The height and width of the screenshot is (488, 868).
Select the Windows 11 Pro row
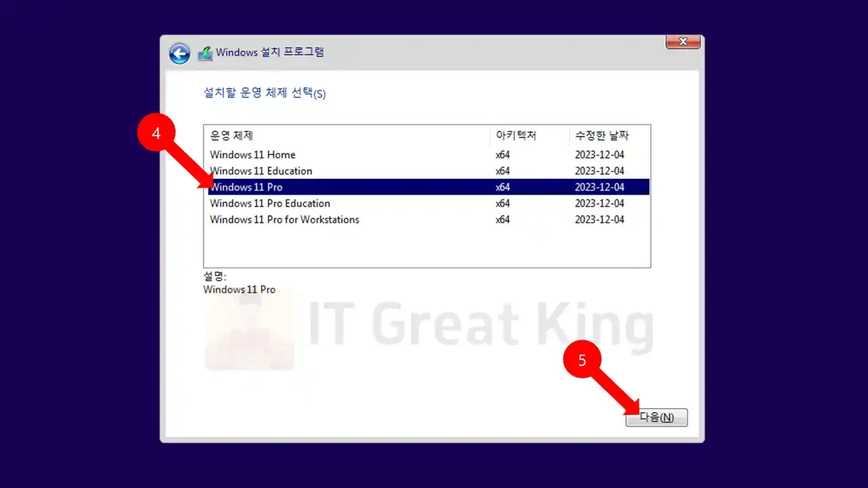click(x=429, y=187)
